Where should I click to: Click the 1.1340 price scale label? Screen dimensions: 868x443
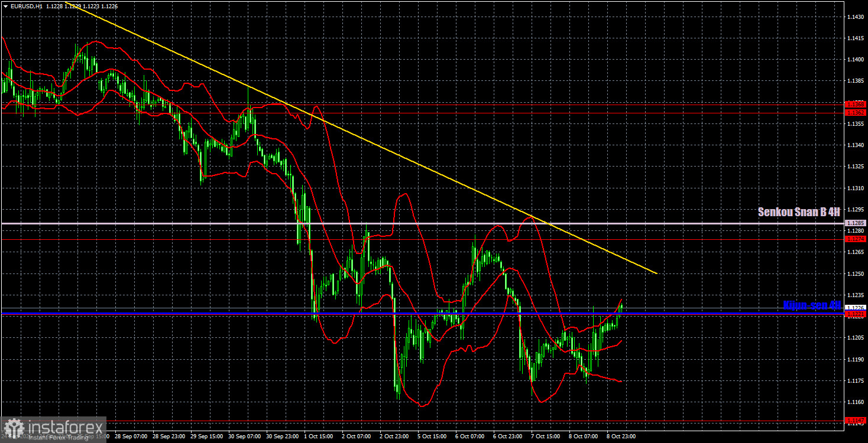point(856,145)
